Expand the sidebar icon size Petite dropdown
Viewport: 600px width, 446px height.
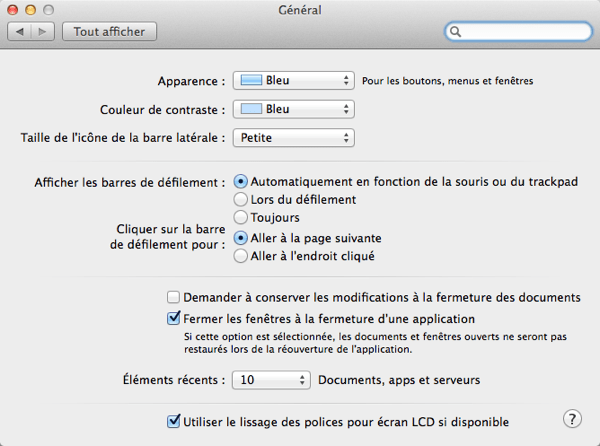[294, 137]
